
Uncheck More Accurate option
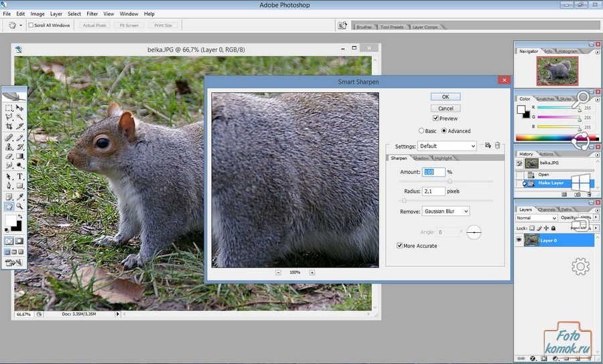pyautogui.click(x=400, y=246)
